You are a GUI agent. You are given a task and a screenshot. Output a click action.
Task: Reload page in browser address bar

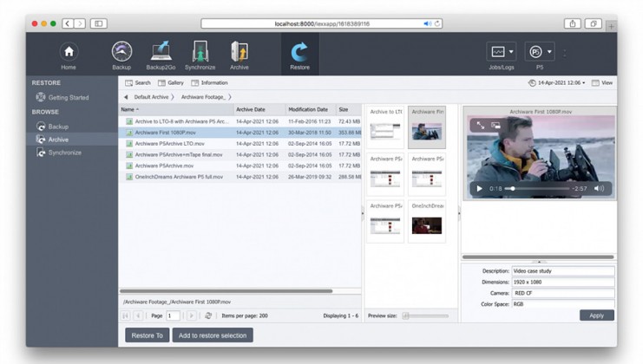pyautogui.click(x=437, y=23)
